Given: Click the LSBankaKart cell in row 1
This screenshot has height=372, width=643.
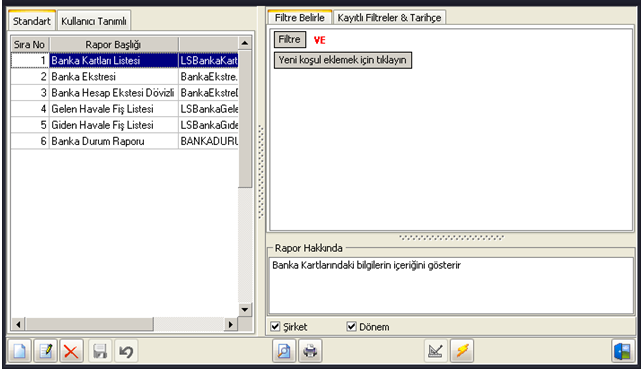Looking at the screenshot, I should (x=208, y=60).
